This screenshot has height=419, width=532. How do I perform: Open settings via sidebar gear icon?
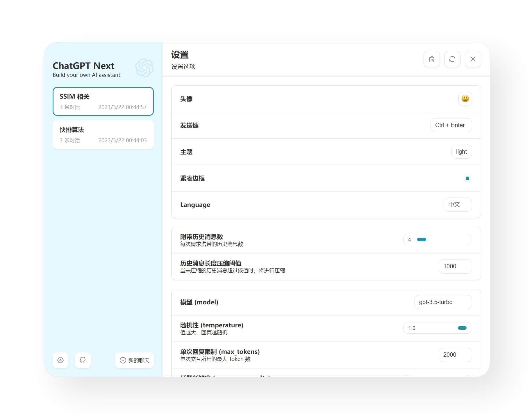[x=60, y=360]
